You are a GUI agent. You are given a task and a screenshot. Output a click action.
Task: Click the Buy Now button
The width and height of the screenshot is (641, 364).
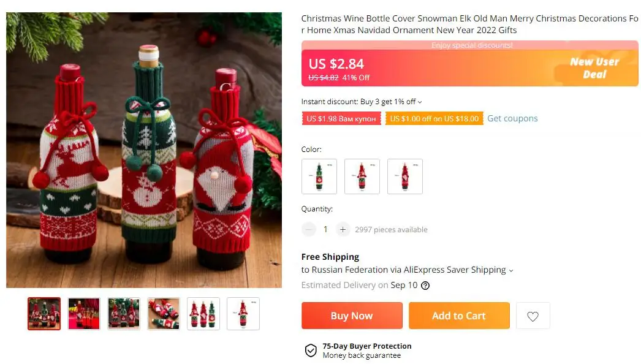[x=352, y=316]
